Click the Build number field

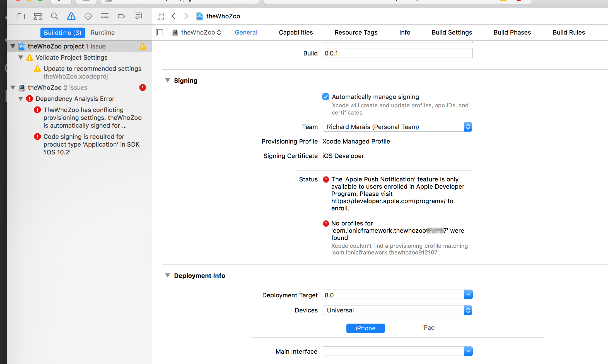(397, 53)
